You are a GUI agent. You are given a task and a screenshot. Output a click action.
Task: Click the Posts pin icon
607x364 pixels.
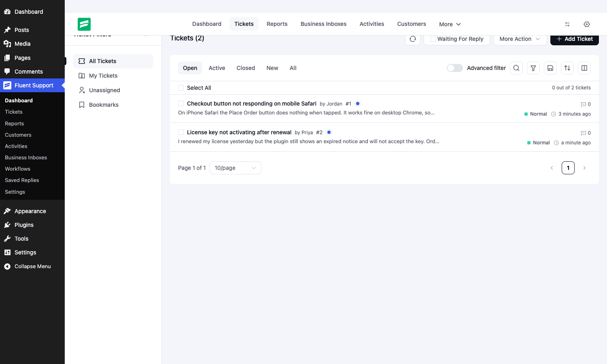coord(7,30)
